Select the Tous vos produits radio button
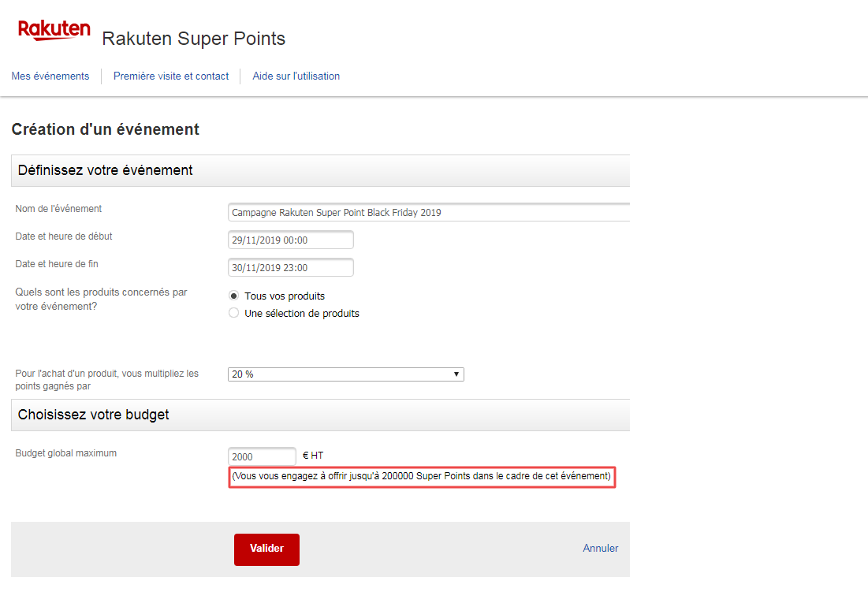This screenshot has width=868, height=592. pyautogui.click(x=233, y=296)
